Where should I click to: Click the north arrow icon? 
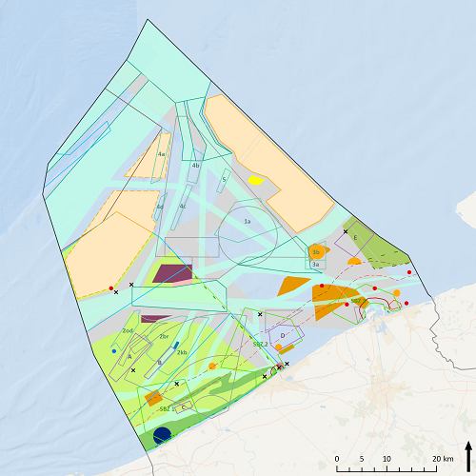click(x=468, y=456)
